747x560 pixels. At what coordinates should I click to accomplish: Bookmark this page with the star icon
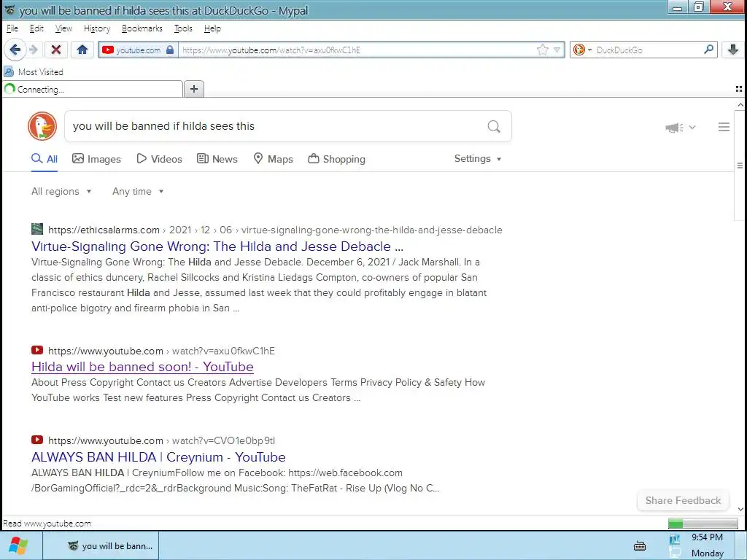point(542,50)
